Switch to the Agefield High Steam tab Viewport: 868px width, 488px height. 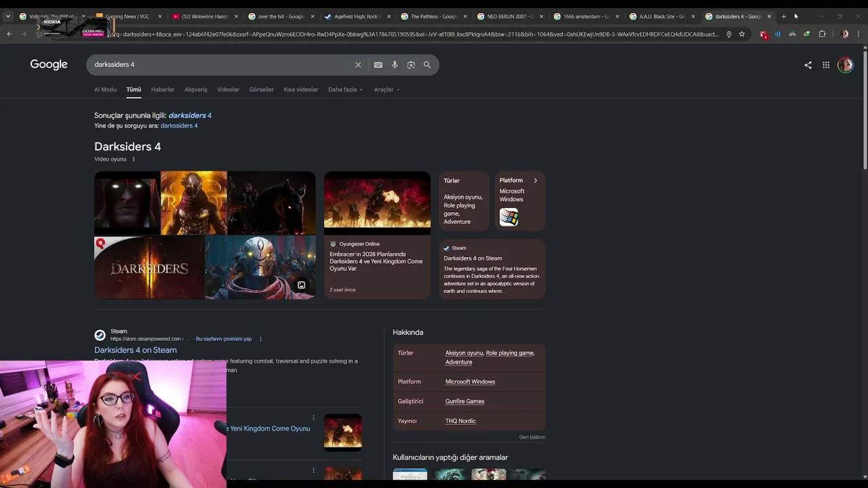pyautogui.click(x=357, y=16)
